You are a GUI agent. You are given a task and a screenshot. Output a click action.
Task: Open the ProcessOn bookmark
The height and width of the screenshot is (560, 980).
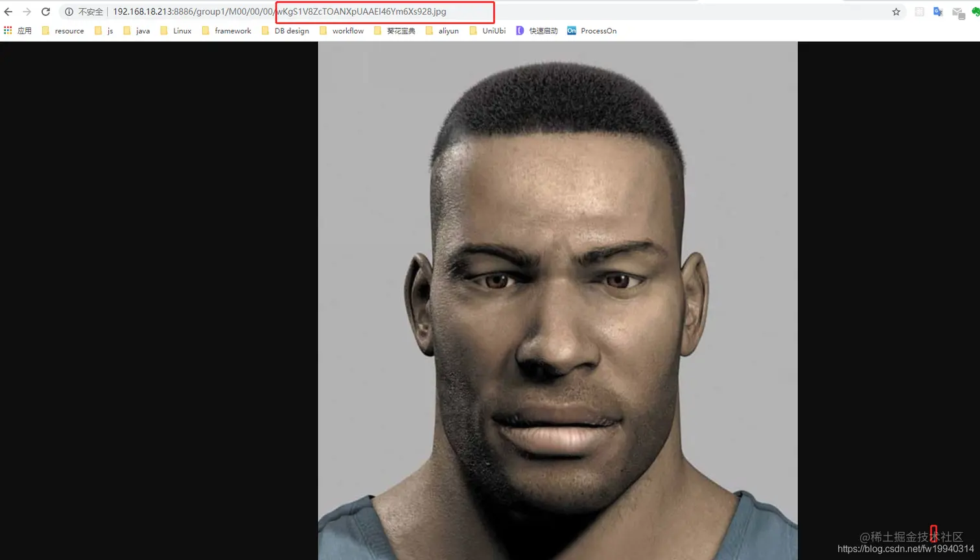[x=592, y=30]
